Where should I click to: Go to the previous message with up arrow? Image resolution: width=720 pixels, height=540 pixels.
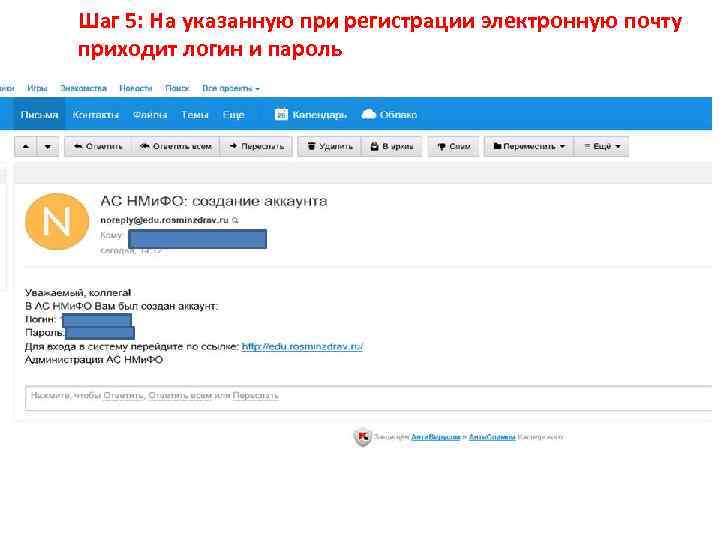coord(26,146)
